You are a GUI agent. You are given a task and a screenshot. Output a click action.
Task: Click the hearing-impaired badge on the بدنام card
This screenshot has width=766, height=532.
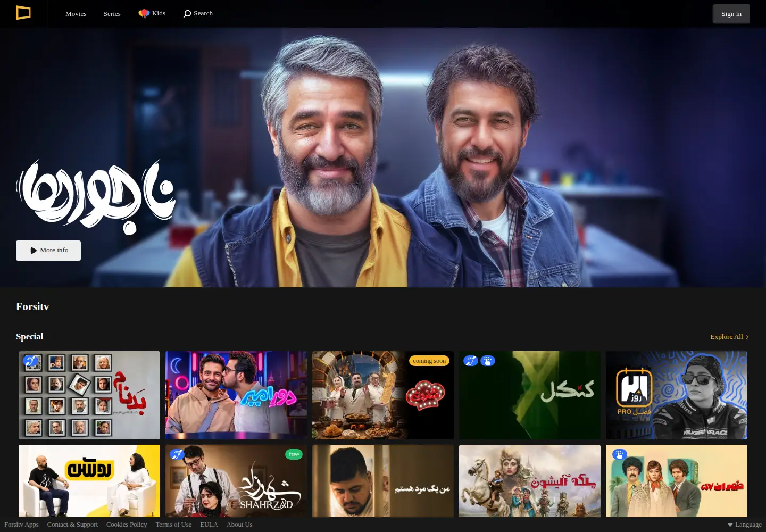[30, 362]
